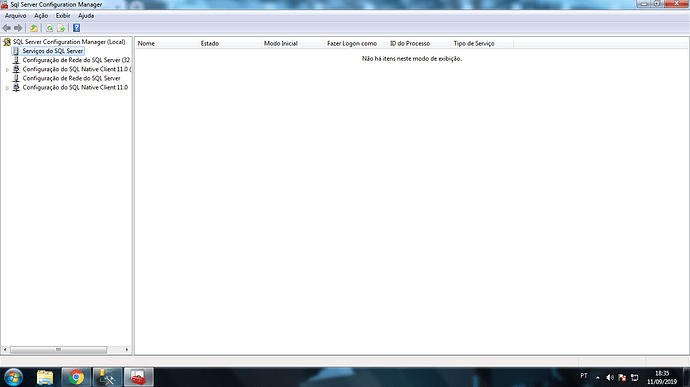
Task: Expand last Configuração do SQL Native Client 11.0
Action: coord(7,88)
